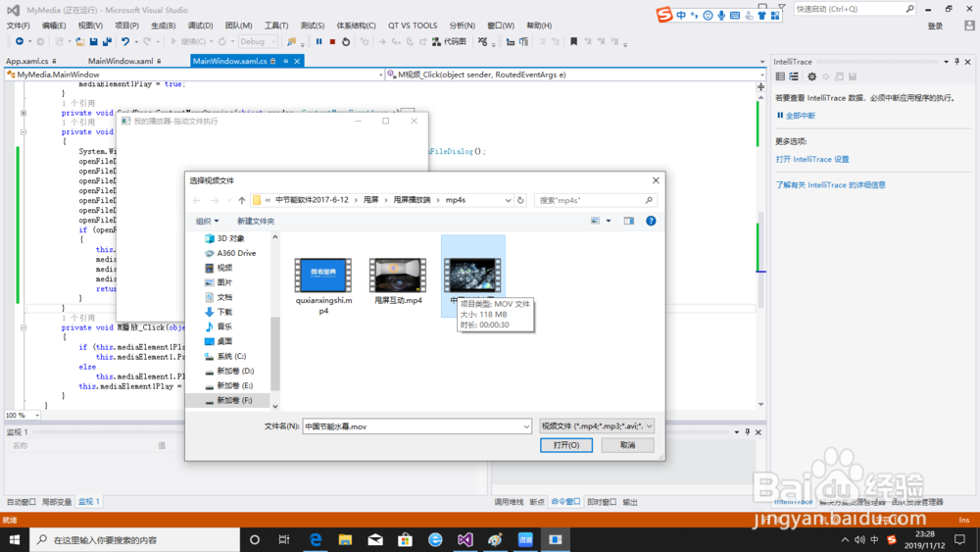
Task: Open the QT VS TOOLS menu
Action: point(413,25)
